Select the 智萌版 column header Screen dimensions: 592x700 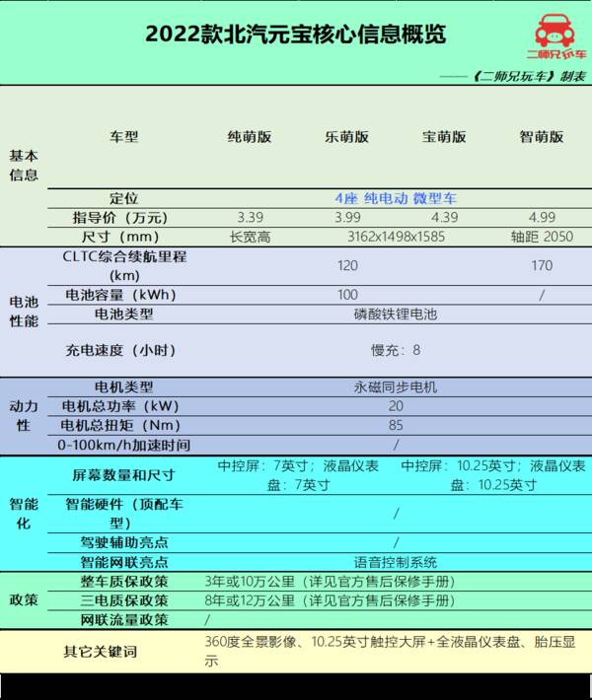pyautogui.click(x=542, y=137)
